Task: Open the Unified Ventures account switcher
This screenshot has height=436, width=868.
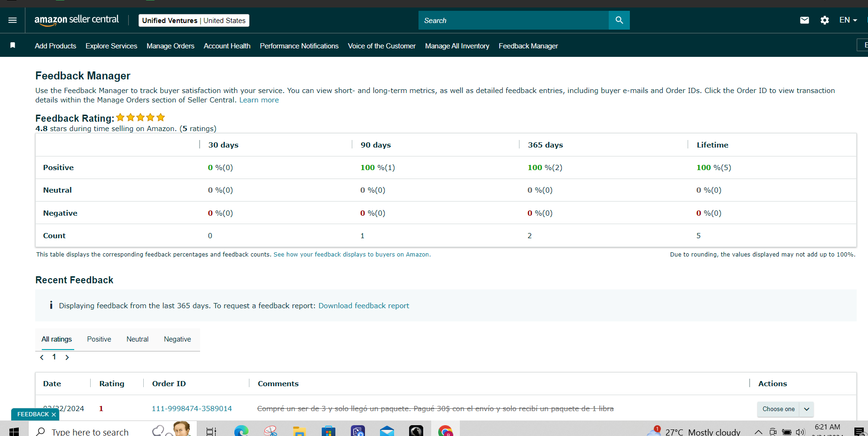Action: point(194,20)
